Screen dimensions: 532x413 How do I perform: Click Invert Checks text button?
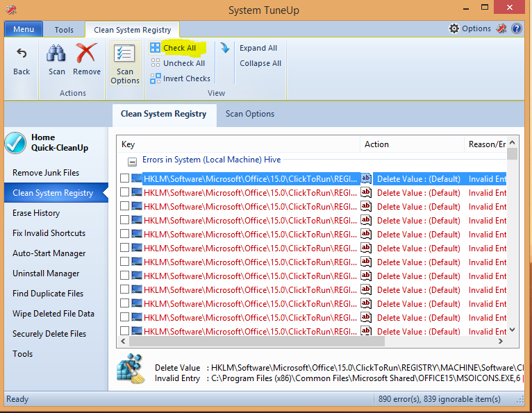(x=187, y=78)
